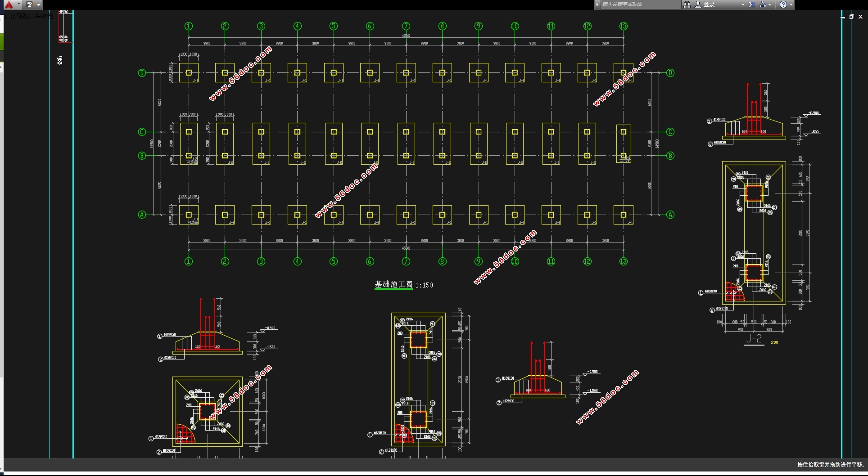This screenshot has width=868, height=476.
Task: Open the Customize Quick Access Toolbar dropdown
Action: tap(39, 4)
